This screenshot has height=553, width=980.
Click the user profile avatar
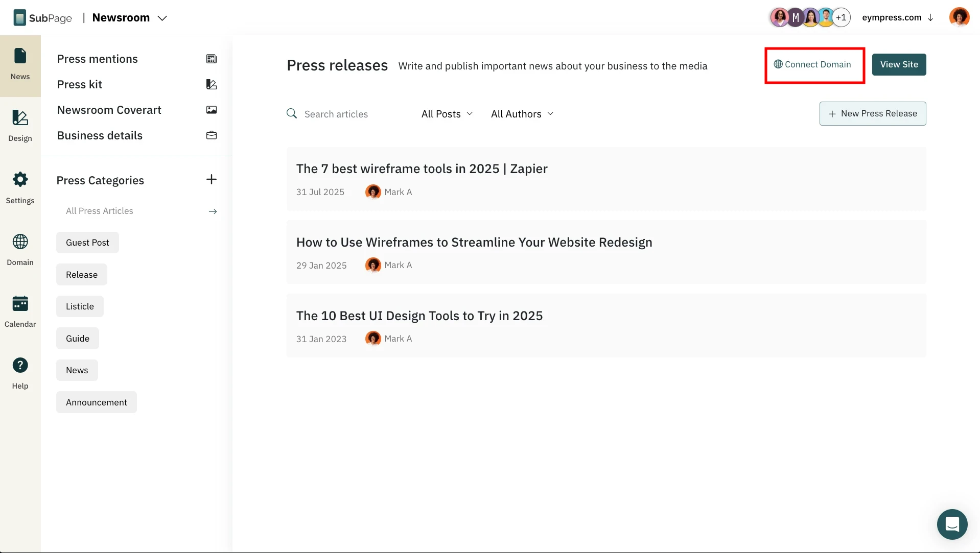pyautogui.click(x=959, y=17)
